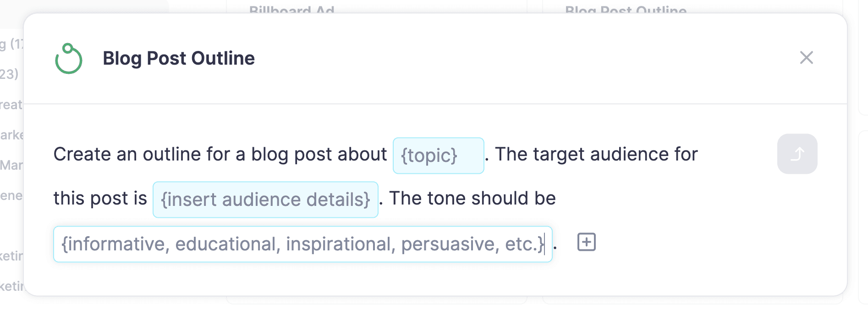Pick the truncated "Mar" sidebar entry

click(x=11, y=165)
